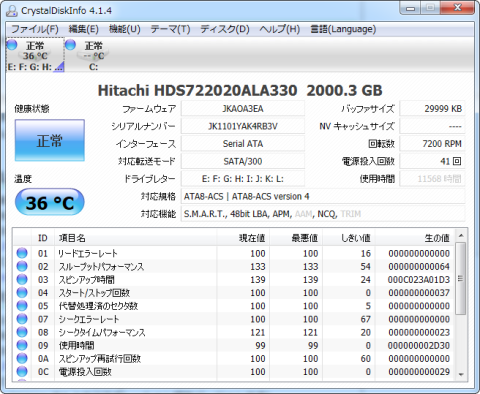The width and height of the screenshot is (480, 394).
Task: Click the 項目名 column header
Action: click(136, 238)
